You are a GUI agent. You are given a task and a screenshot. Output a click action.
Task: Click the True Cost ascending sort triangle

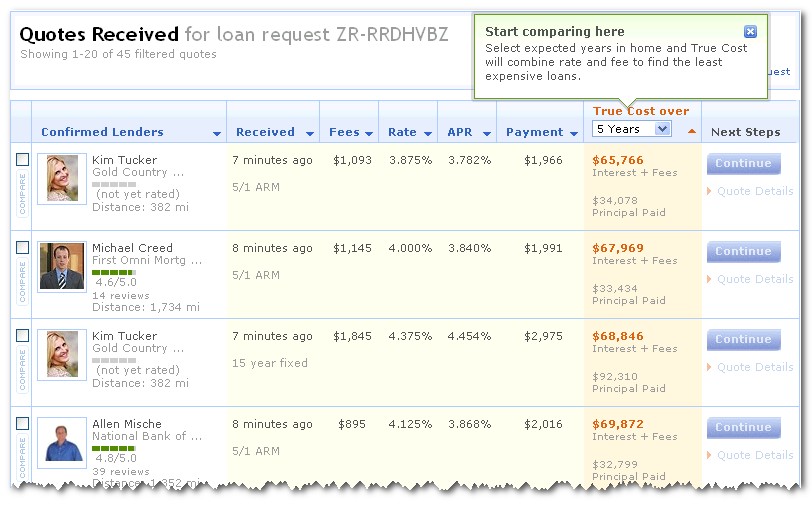(x=691, y=131)
